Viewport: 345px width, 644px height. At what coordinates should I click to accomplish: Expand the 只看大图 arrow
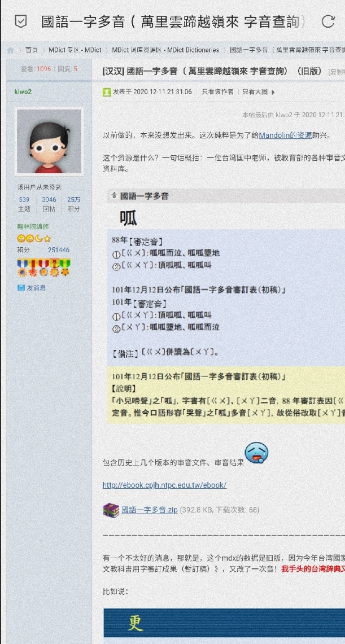click(273, 93)
